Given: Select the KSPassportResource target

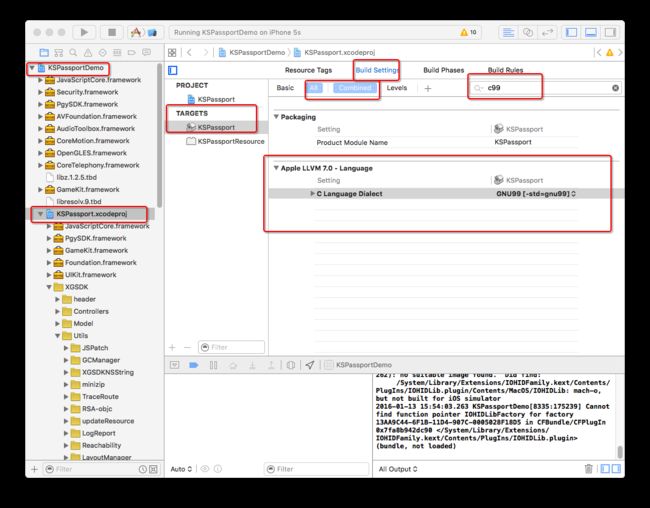Looking at the screenshot, I should coord(225,141).
